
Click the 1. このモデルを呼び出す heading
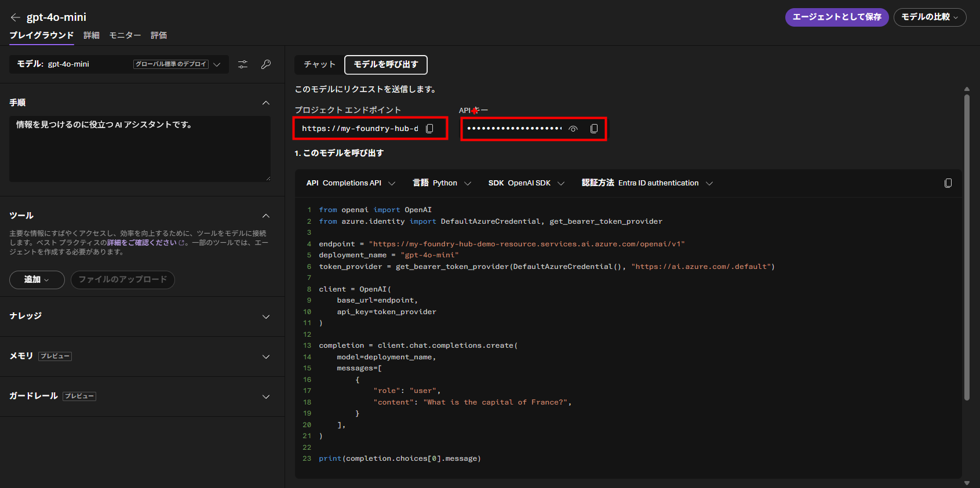339,153
